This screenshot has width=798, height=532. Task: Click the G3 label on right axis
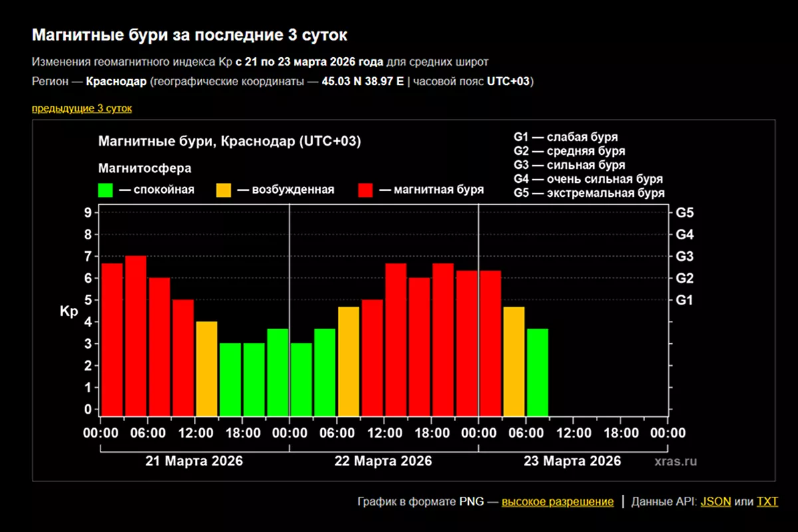[684, 257]
